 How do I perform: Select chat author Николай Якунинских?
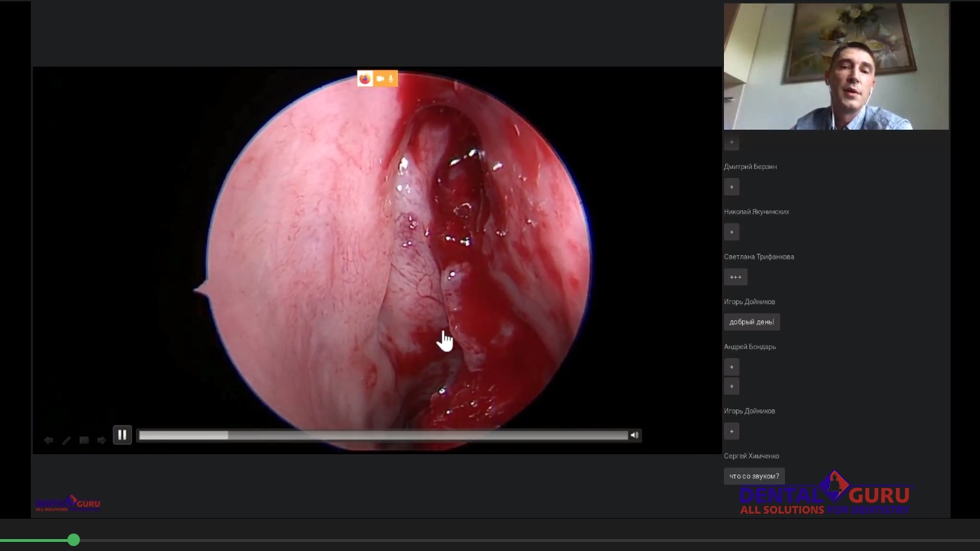(756, 212)
